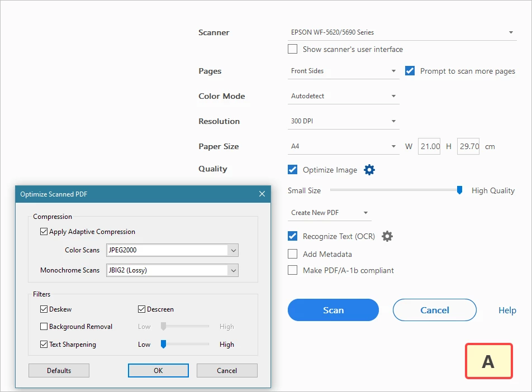The height and width of the screenshot is (392, 532).
Task: Open the Scanner device dropdown
Action: coord(402,32)
